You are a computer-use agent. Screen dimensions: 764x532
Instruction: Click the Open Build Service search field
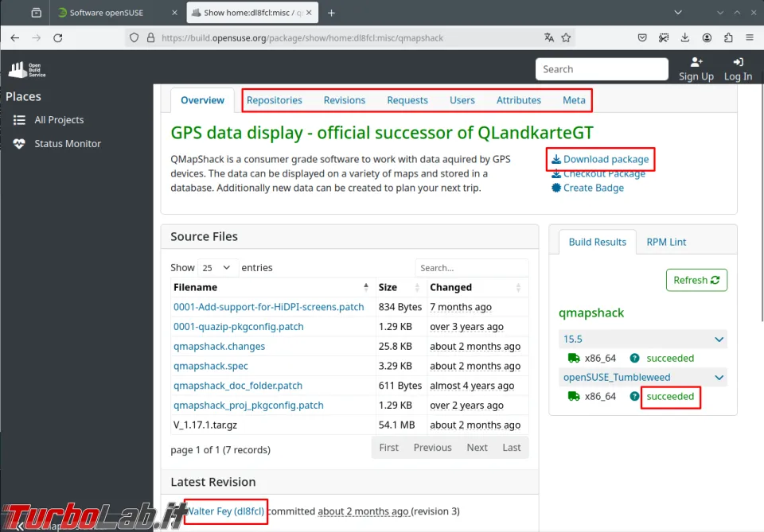(x=602, y=69)
